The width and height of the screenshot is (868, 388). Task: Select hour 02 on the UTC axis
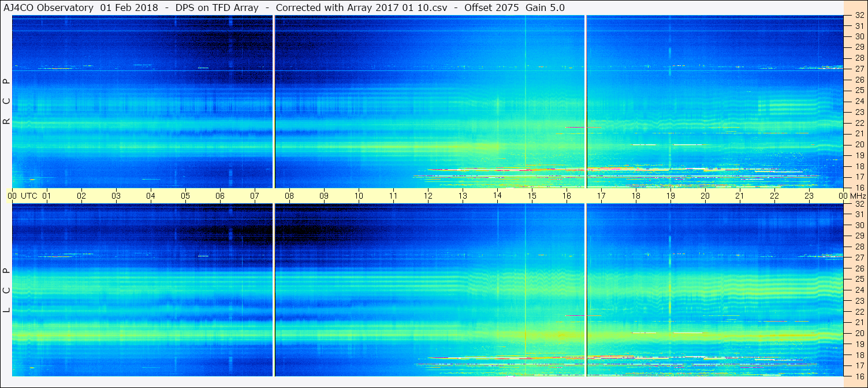(81, 196)
